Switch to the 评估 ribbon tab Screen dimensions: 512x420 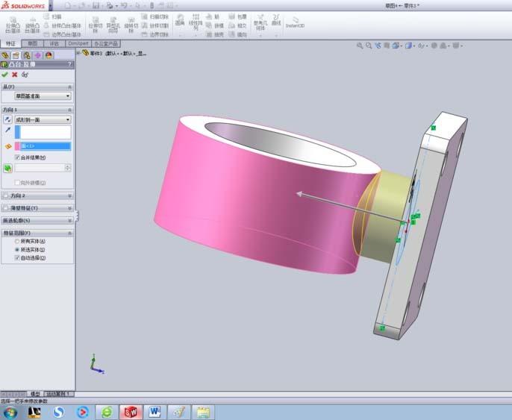[54, 43]
